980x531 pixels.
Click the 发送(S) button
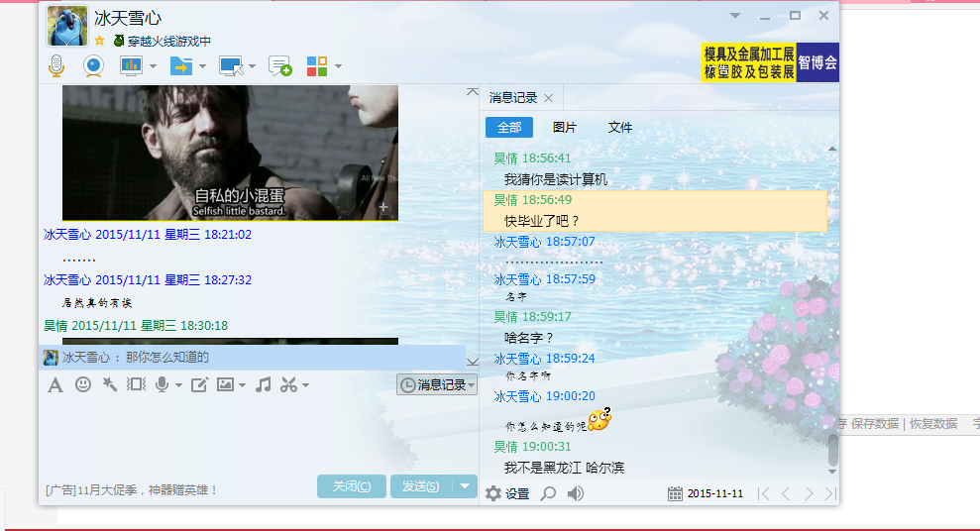click(x=421, y=486)
